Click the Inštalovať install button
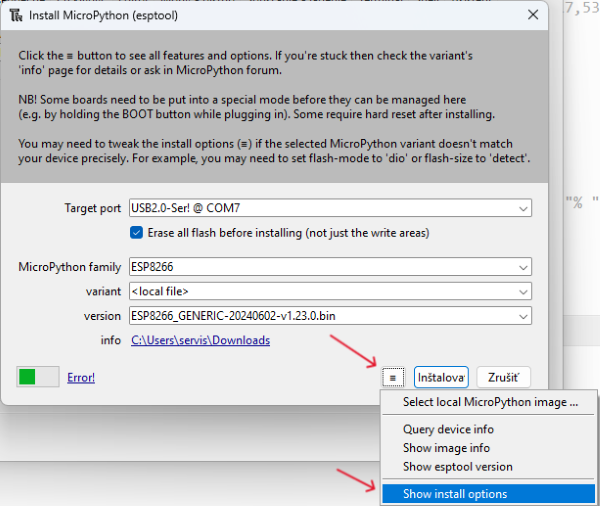The width and height of the screenshot is (600, 506). [x=441, y=377]
